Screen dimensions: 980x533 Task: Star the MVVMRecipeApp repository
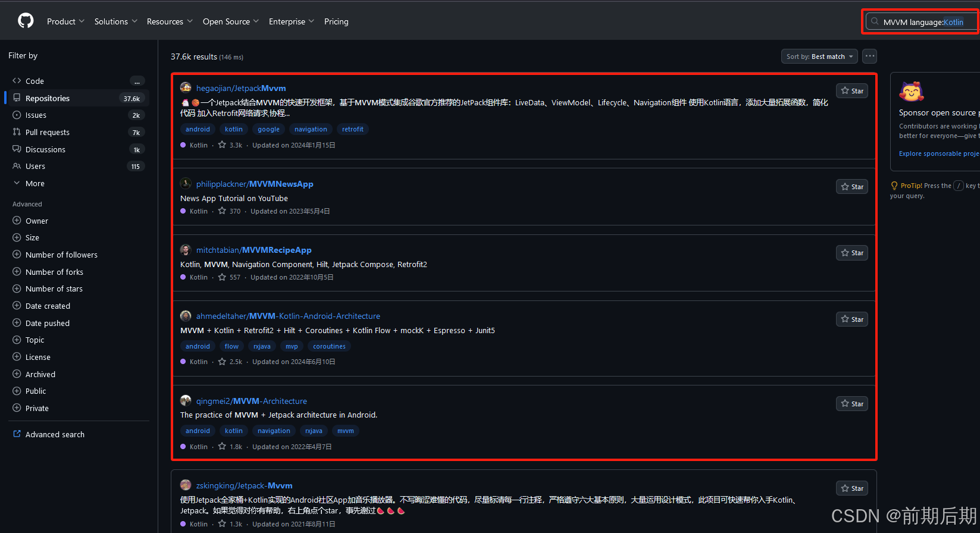tap(852, 253)
